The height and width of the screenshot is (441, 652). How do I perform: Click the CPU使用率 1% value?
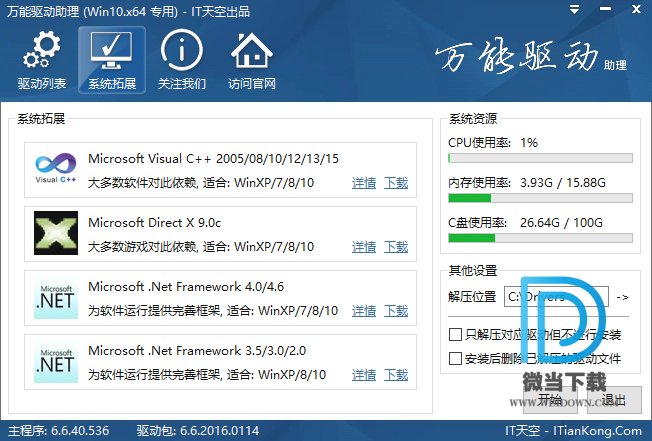tap(529, 143)
